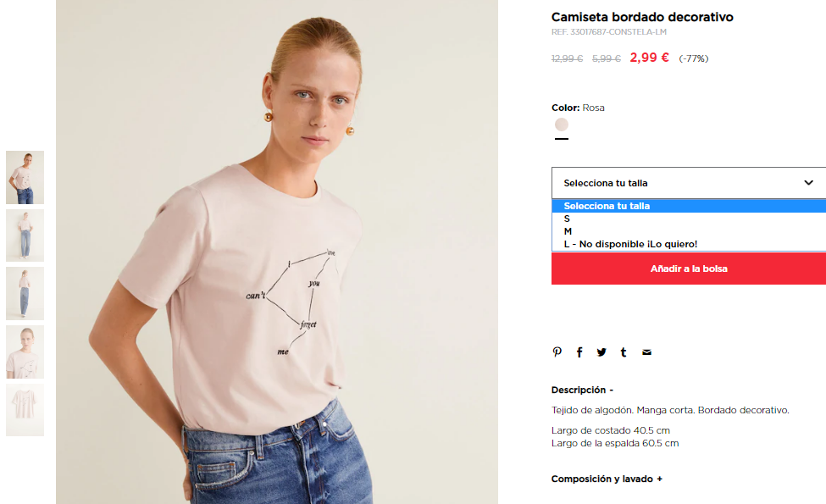826x504 pixels.
Task: Share product by email icon
Action: point(647,352)
